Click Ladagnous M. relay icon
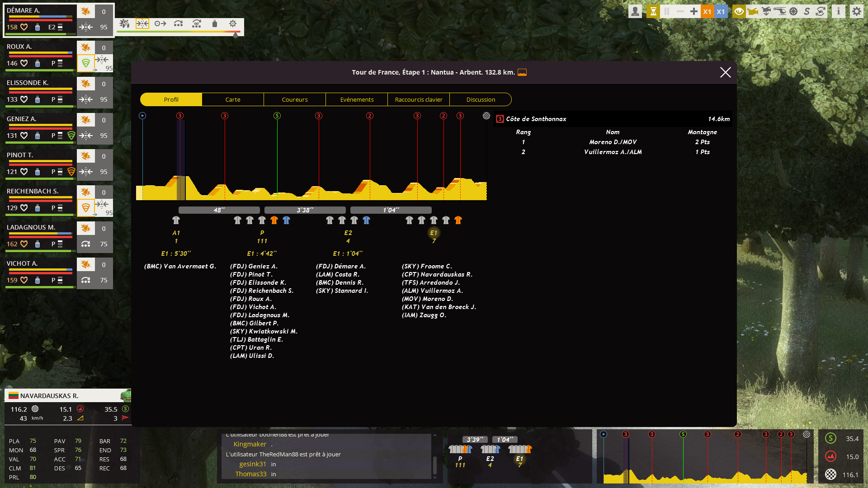The image size is (868, 488). pos(86,244)
